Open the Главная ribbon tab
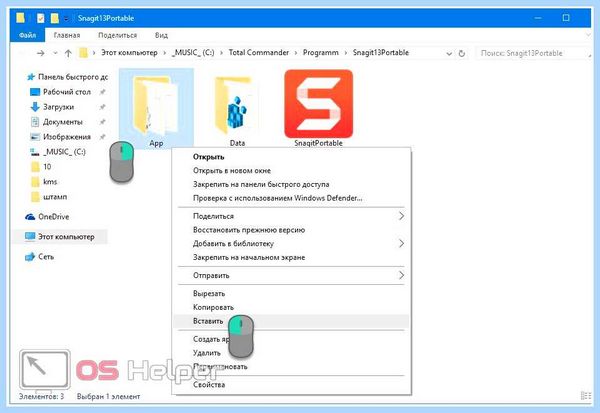Viewport: 600px width, 413px height. [x=67, y=35]
